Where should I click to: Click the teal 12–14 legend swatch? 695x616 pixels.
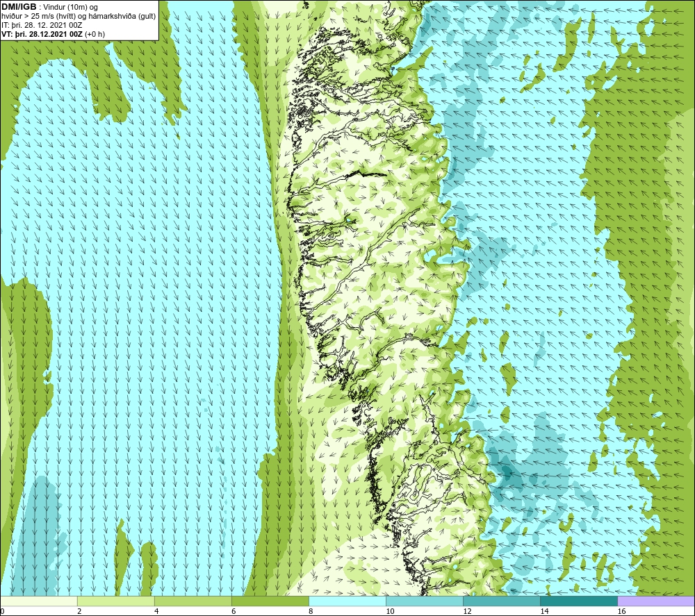[x=502, y=601]
